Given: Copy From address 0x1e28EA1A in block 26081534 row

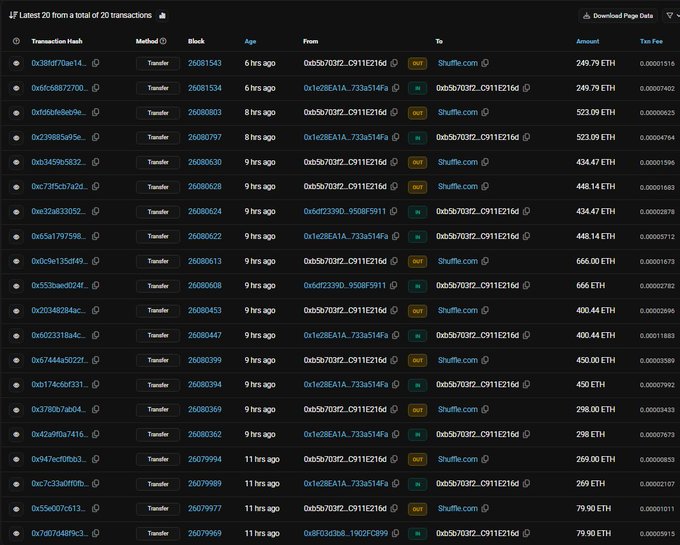Looking at the screenshot, I should coord(396,88).
